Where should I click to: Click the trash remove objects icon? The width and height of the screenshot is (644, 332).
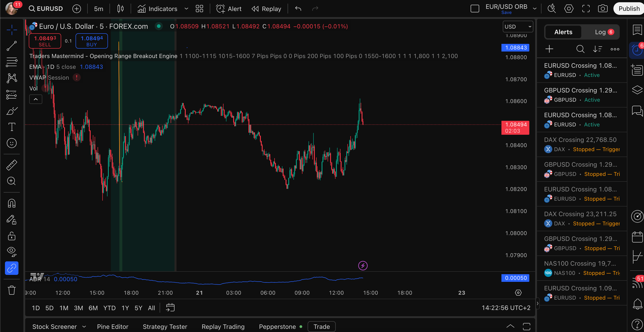(11, 290)
